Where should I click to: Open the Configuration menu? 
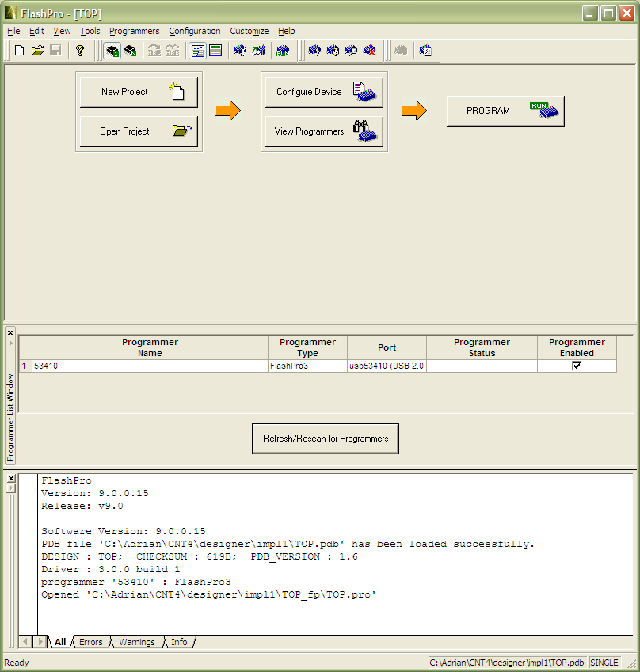pos(195,31)
